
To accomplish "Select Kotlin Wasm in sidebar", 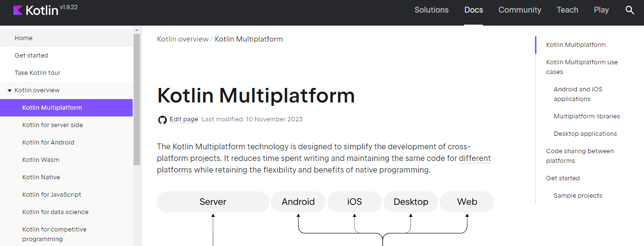I will 41,160.
